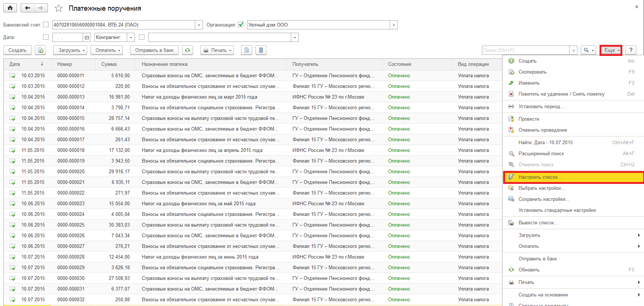Add page to favorites star
The width and height of the screenshot is (644, 306).
coord(58,8)
